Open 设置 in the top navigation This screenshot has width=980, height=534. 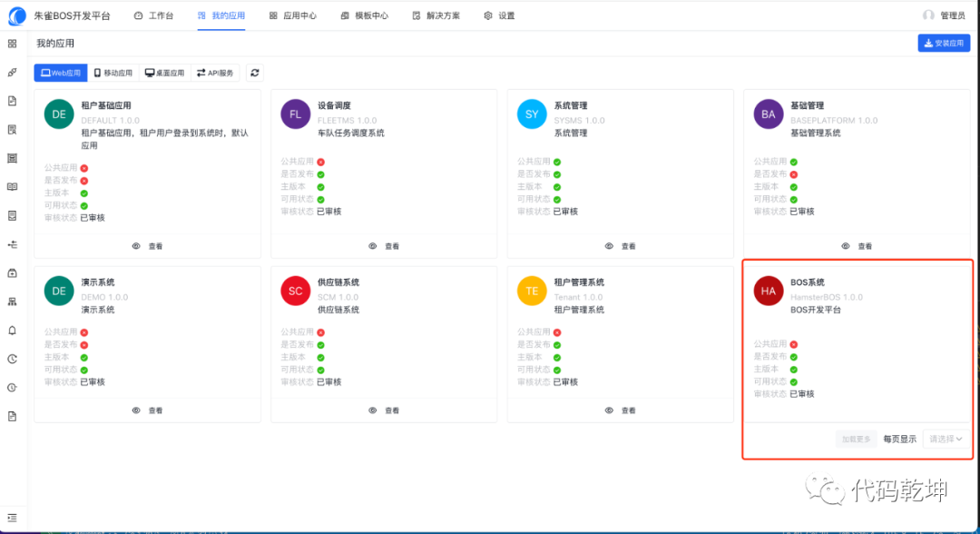(499, 15)
